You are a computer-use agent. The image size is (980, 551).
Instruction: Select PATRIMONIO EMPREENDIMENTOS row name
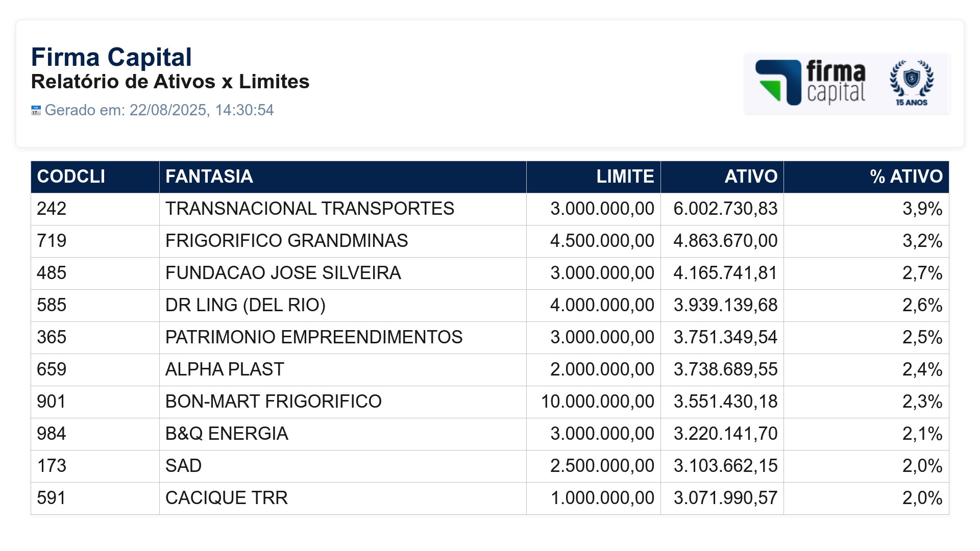314,337
